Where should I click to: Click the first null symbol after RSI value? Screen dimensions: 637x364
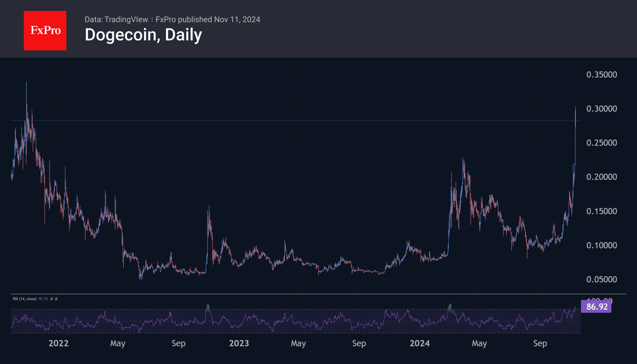pos(51,299)
